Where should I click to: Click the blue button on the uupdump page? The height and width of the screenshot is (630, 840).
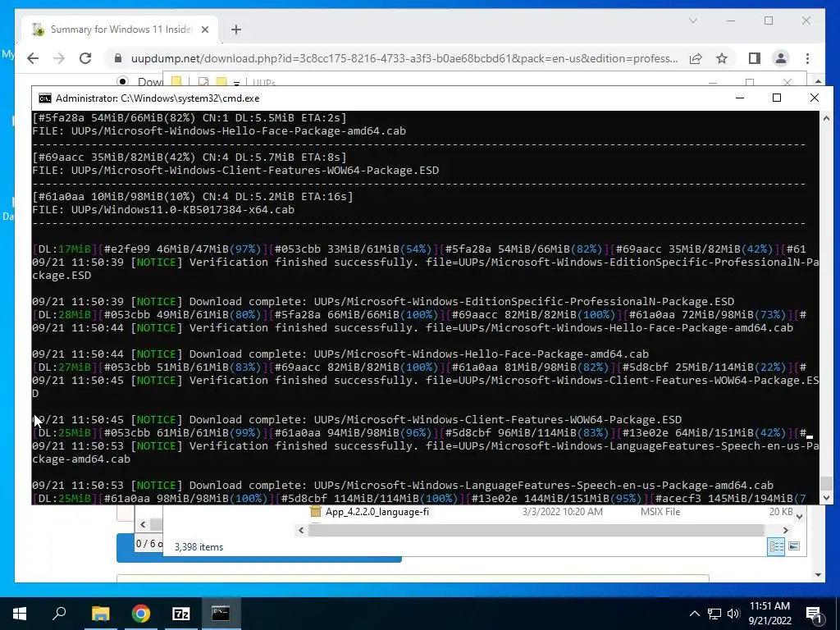(258, 548)
